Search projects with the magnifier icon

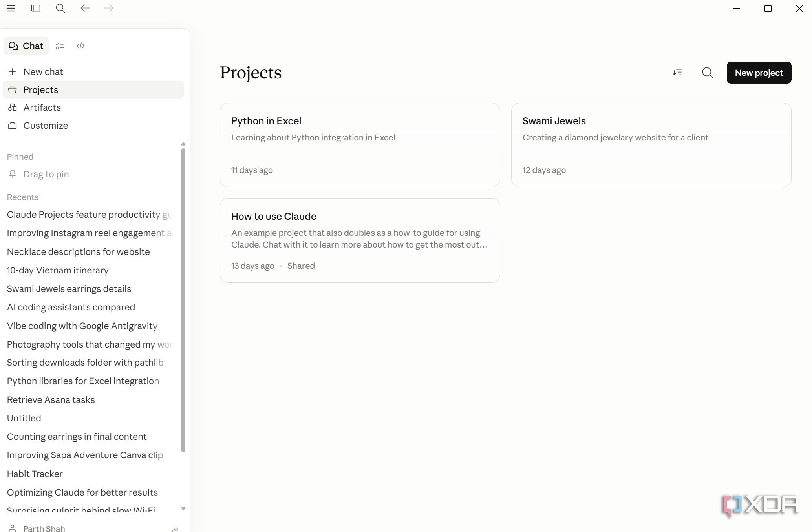[x=708, y=73]
